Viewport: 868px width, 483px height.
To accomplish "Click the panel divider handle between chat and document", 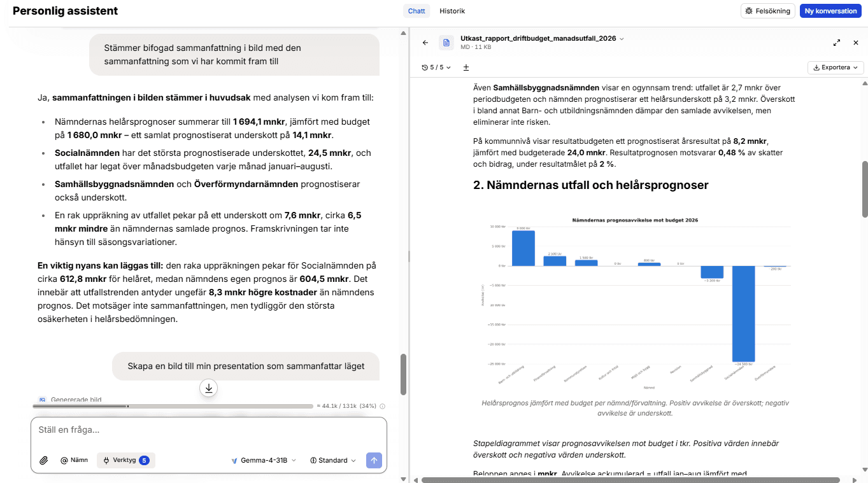I will click(408, 256).
